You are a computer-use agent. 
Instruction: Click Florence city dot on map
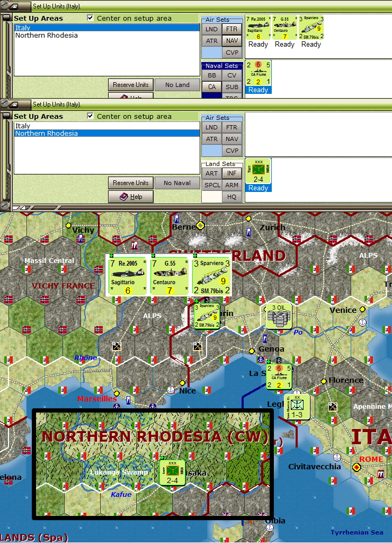point(324,381)
